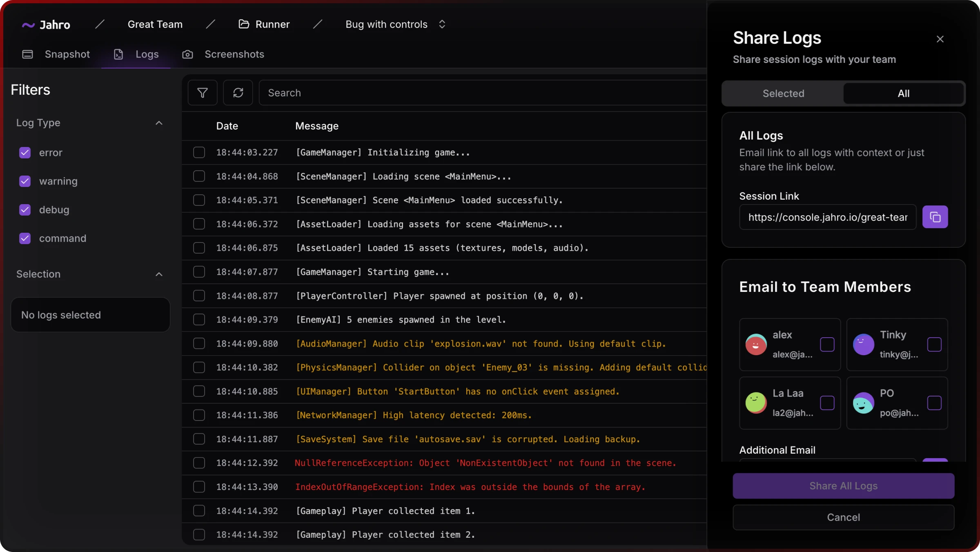Check the NullReferenceException log row
Screen dimensions: 980x552
(199, 463)
